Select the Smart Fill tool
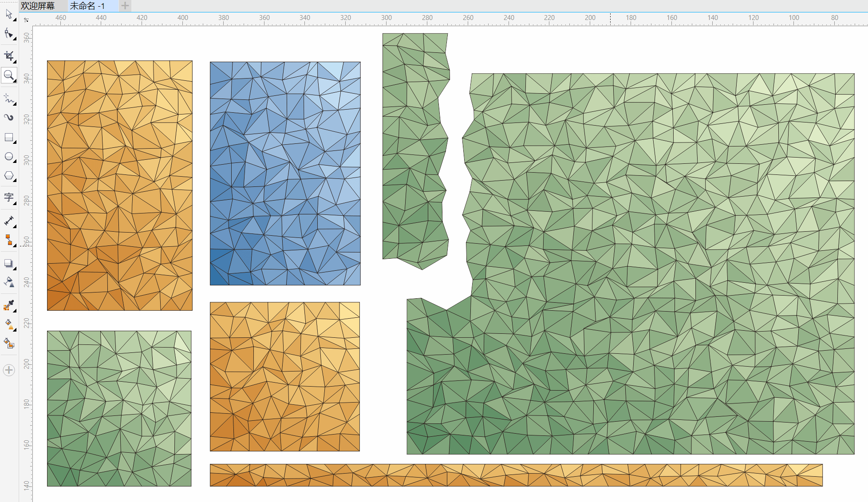 click(8, 343)
